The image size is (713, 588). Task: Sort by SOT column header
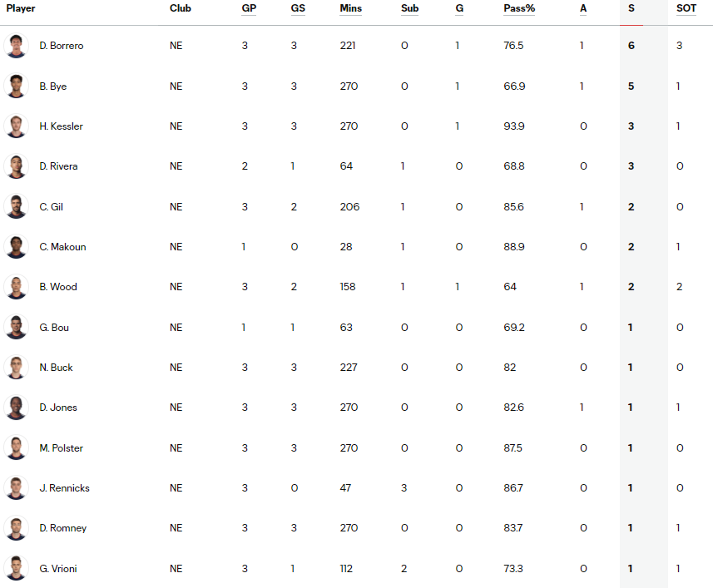pyautogui.click(x=686, y=8)
